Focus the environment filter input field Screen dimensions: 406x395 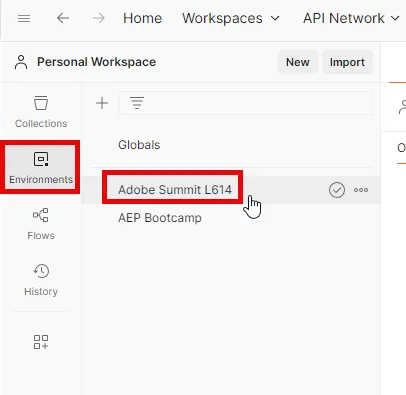(245, 103)
